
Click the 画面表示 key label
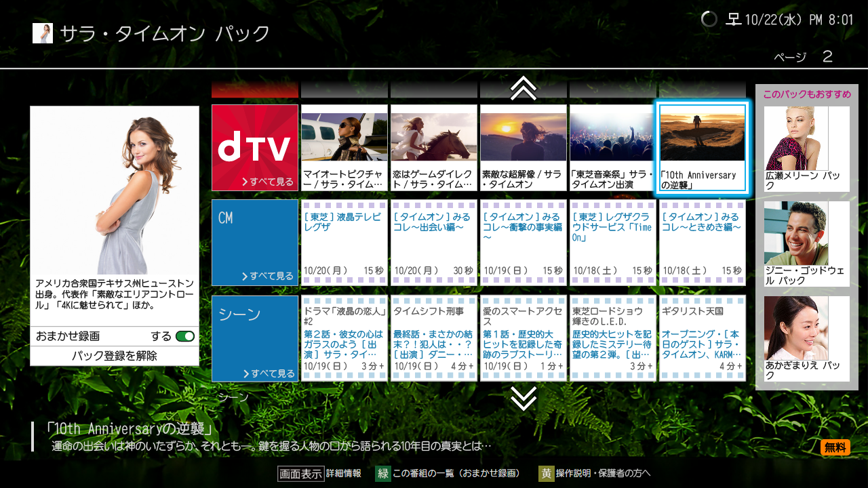point(300,474)
